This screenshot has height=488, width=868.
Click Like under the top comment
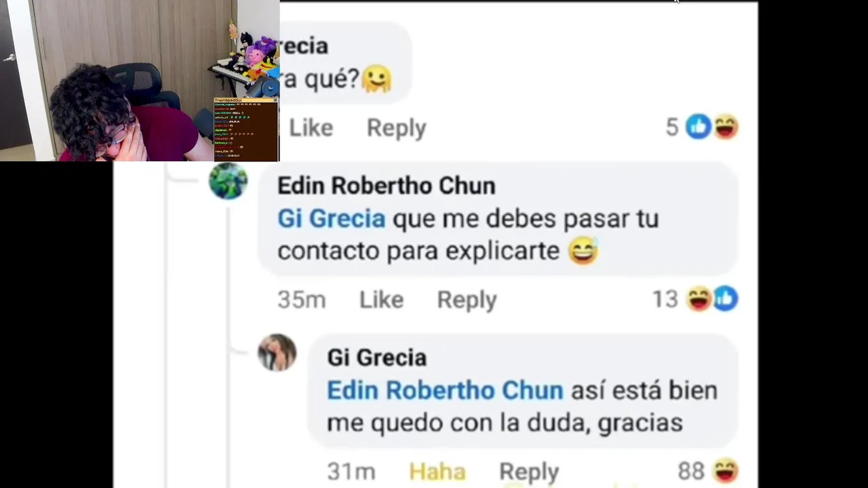311,127
